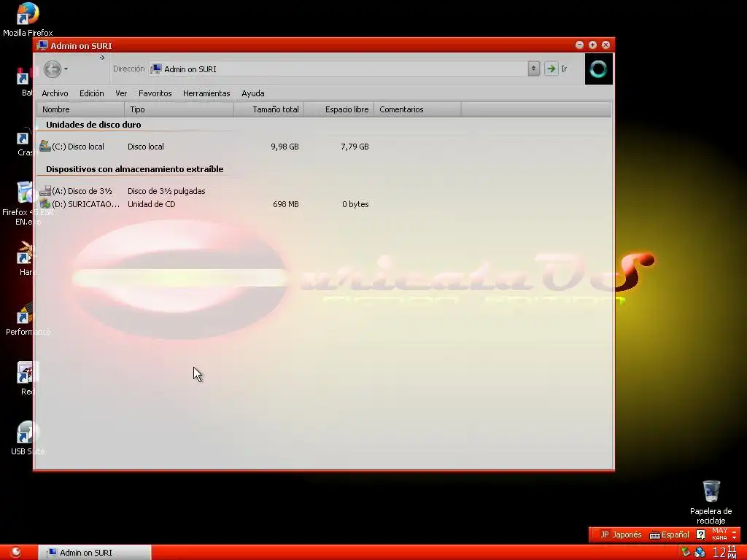Open the Mozilla Firefox desktop shortcut
Image resolution: width=747 pixels, height=560 pixels.
click(28, 15)
